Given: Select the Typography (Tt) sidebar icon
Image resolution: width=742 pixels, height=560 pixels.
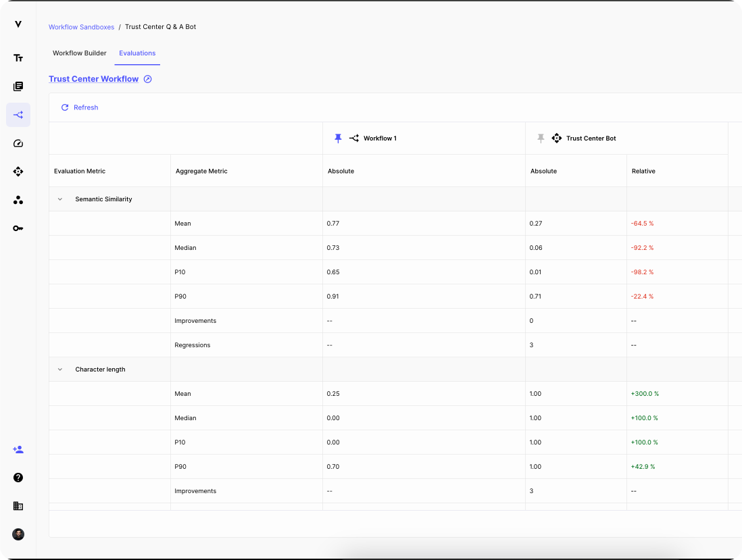Looking at the screenshot, I should [18, 57].
